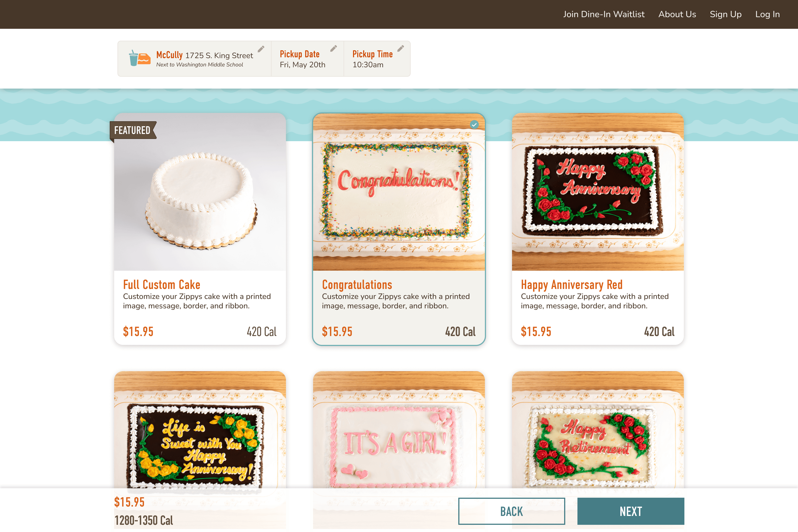Pick the It's A Girl cake
The height and width of the screenshot is (532, 798).
pos(399,430)
